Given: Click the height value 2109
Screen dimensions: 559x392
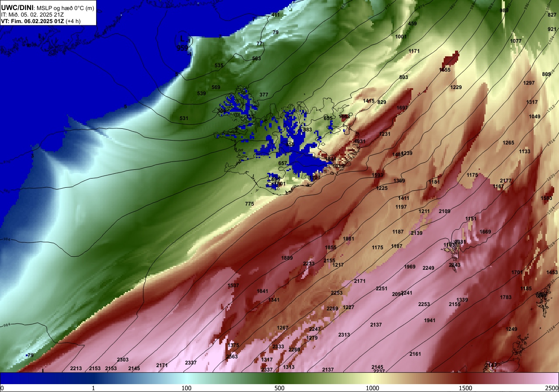Looking at the screenshot, I should click(x=445, y=211).
